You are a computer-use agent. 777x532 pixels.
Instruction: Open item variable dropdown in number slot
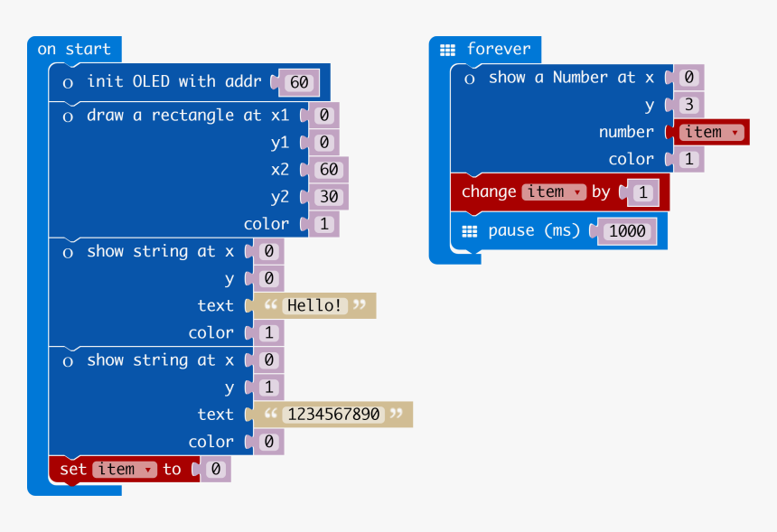pos(712,132)
